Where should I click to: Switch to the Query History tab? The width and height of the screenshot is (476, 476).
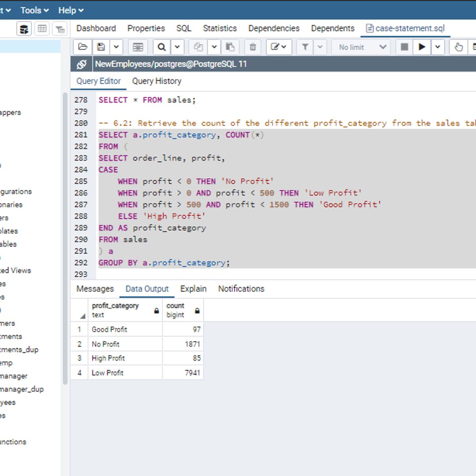(157, 81)
